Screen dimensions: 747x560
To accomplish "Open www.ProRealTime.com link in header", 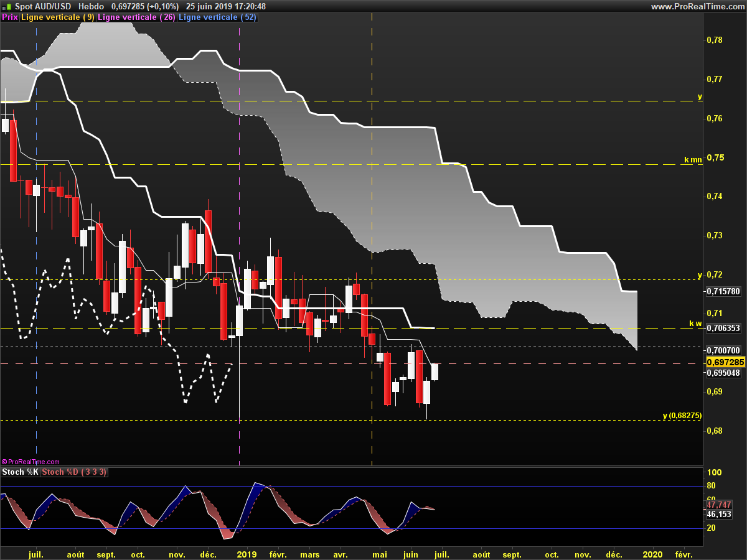I will pos(697,6).
